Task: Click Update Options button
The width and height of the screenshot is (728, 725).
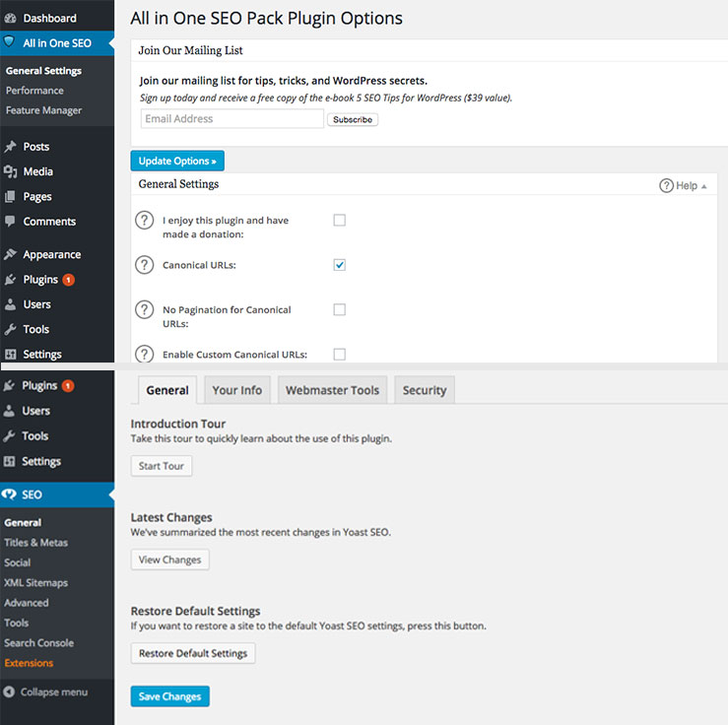Action: 177,162
